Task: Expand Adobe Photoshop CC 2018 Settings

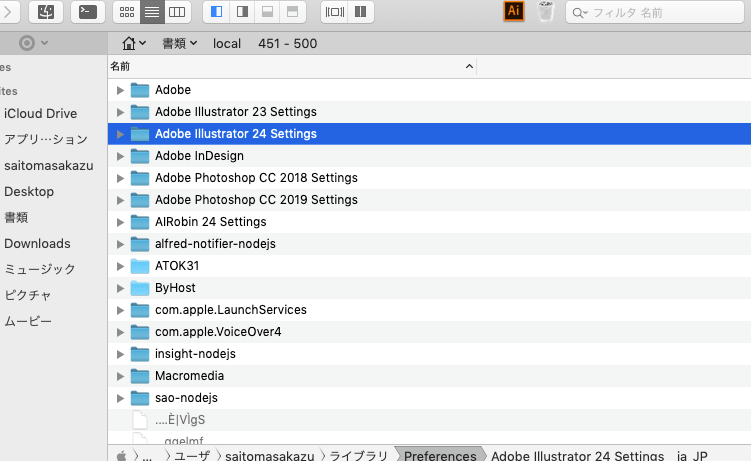Action: click(x=120, y=178)
